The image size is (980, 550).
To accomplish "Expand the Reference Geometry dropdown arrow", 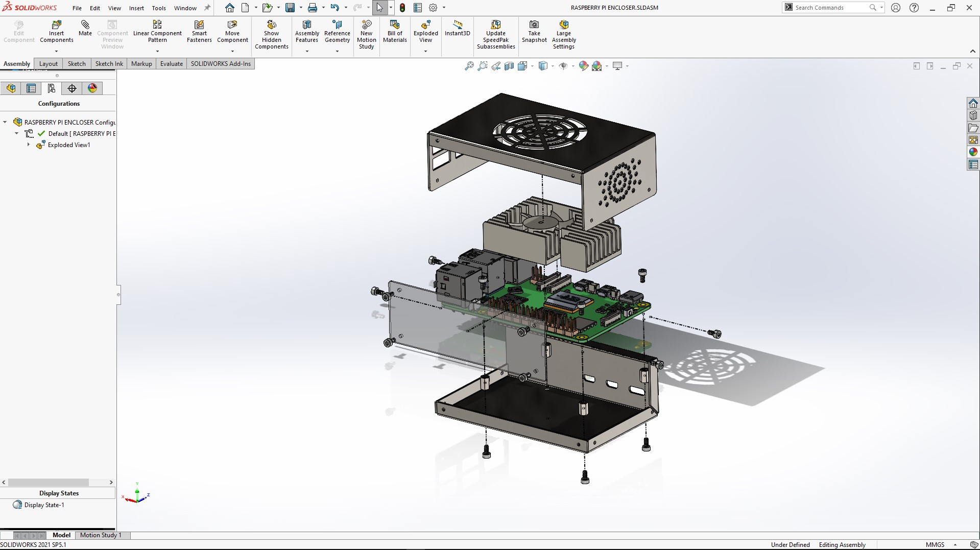I will point(337,51).
